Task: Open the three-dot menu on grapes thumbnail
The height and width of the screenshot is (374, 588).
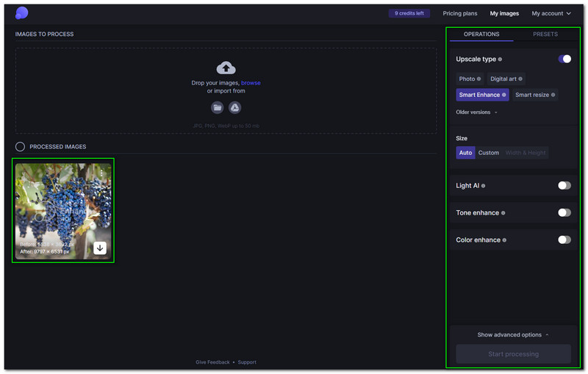Action: click(102, 173)
